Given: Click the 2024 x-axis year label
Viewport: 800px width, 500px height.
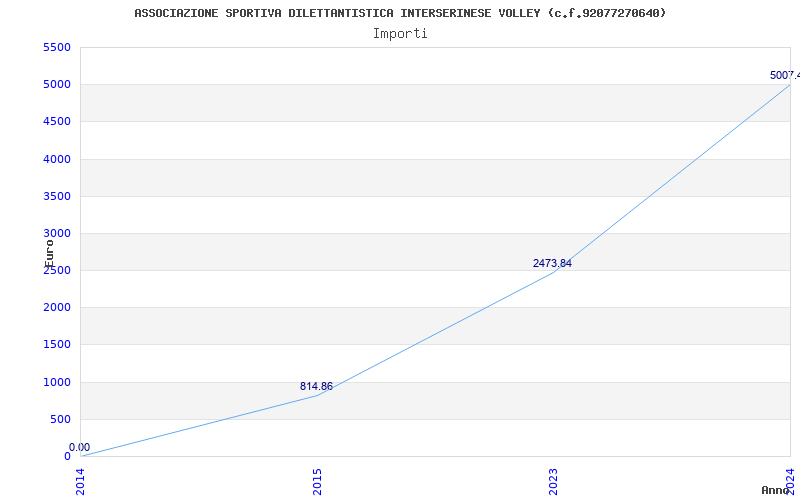Looking at the screenshot, I should click(790, 480).
